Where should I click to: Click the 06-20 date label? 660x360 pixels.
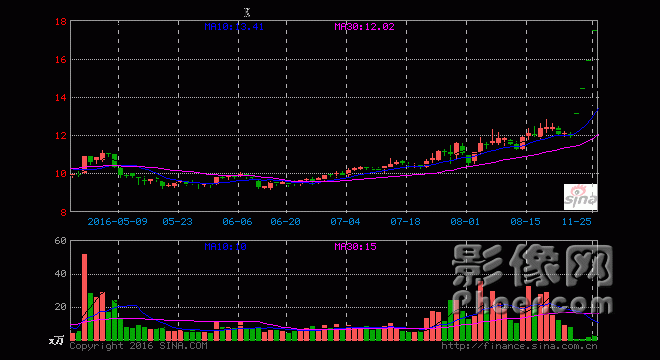pyautogui.click(x=285, y=221)
